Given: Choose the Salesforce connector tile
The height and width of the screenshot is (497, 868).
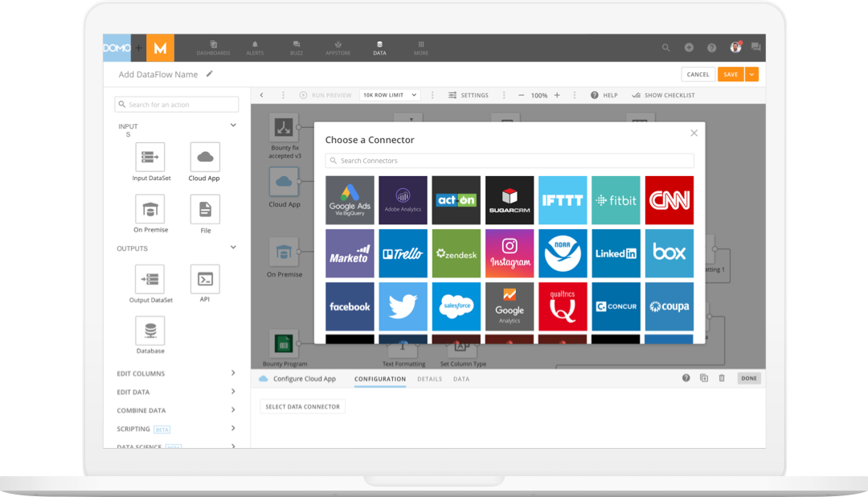Looking at the screenshot, I should point(457,306).
